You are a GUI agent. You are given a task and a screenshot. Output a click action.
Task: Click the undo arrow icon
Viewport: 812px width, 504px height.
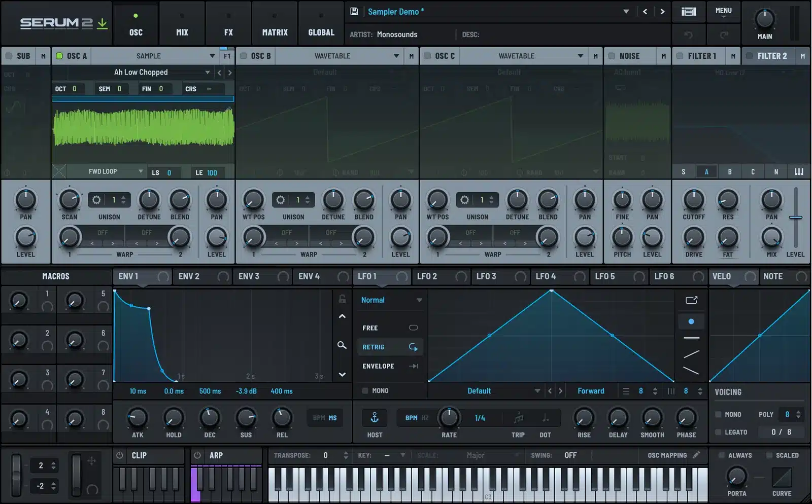pos(689,34)
